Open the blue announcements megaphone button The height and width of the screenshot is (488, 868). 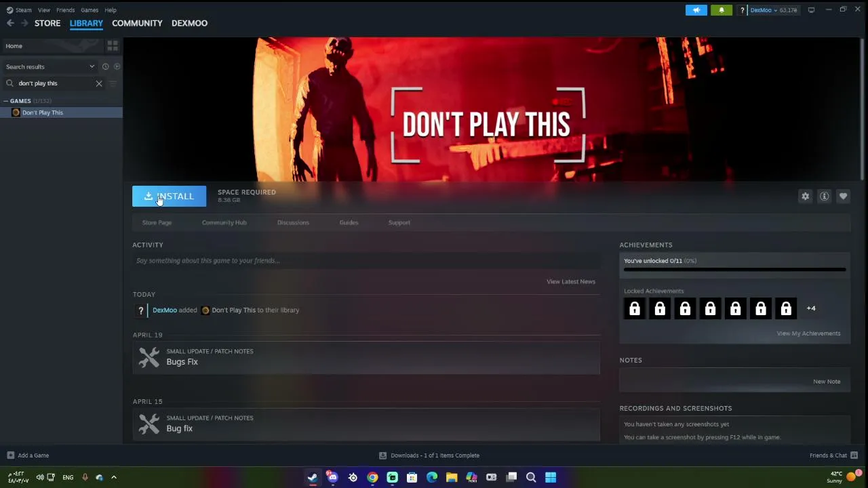point(696,10)
